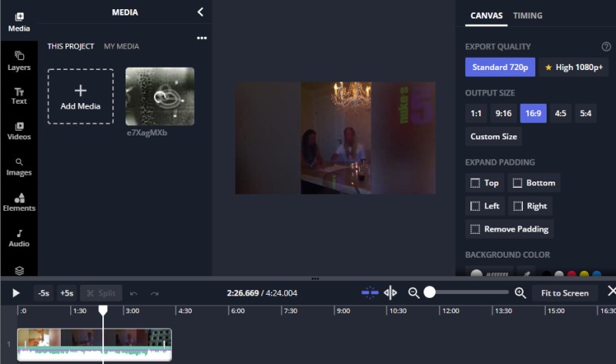616x364 pixels.
Task: Click the zoom out magnifier icon
Action: click(x=413, y=293)
